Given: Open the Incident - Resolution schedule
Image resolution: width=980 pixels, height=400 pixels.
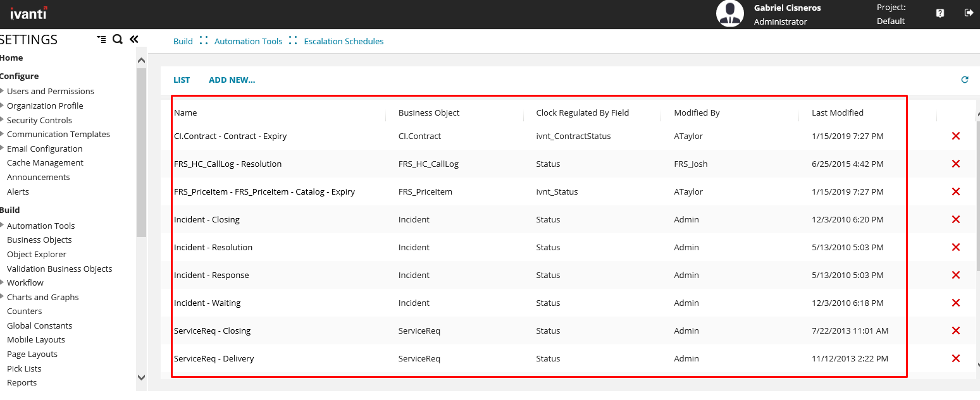Looking at the screenshot, I should coord(213,247).
